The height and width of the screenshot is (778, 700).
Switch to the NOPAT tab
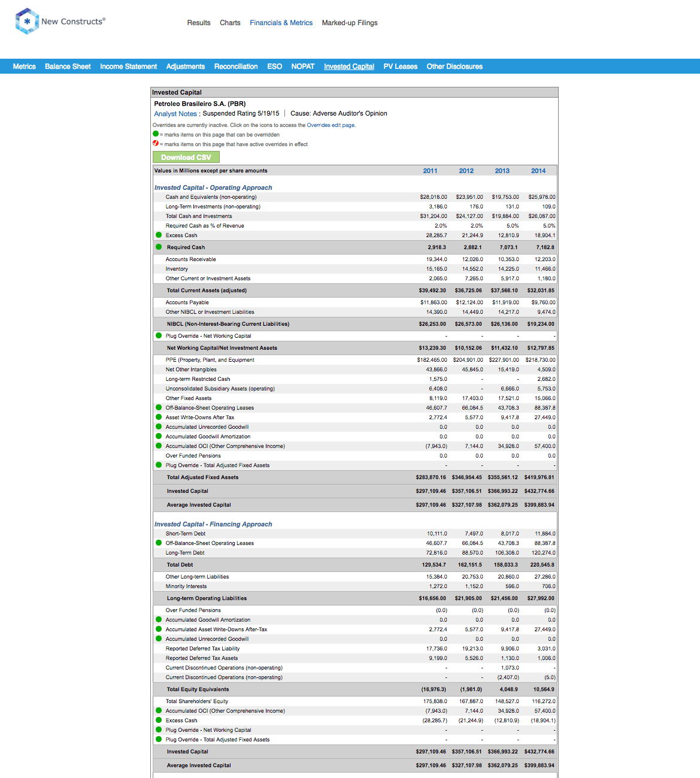[x=302, y=66]
